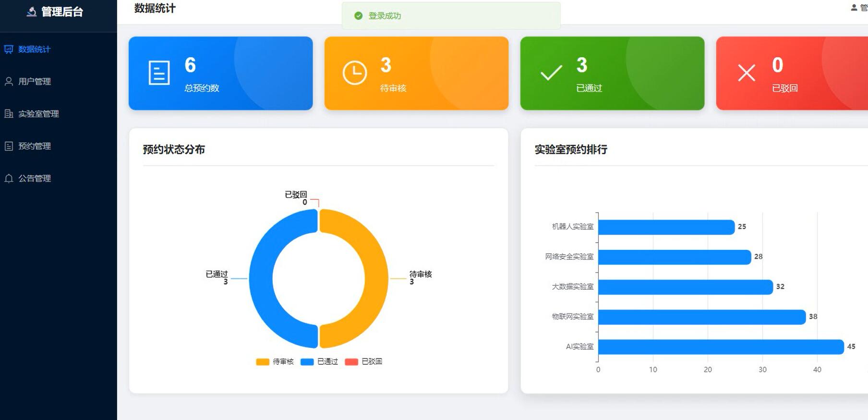Click the 已驳回 pie label at top

coord(296,194)
